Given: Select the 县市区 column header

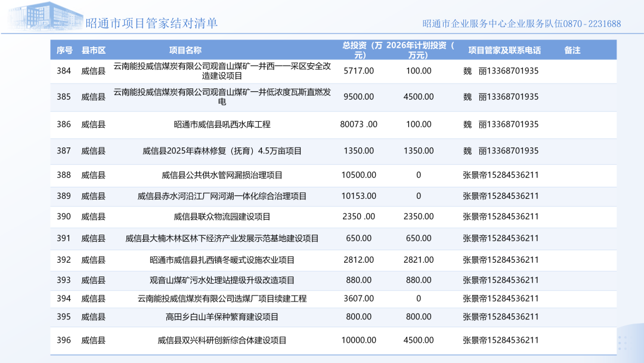Looking at the screenshot, I should (x=94, y=50).
